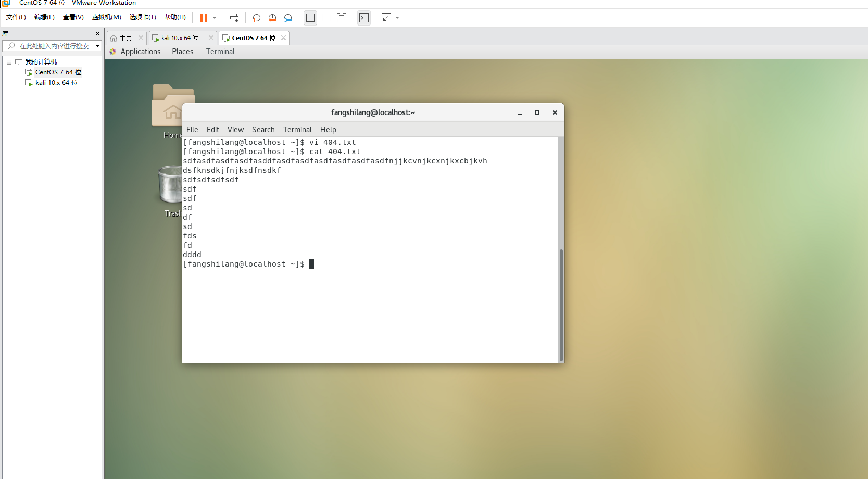Pause the virtual machine with the orange icon

pyautogui.click(x=204, y=18)
